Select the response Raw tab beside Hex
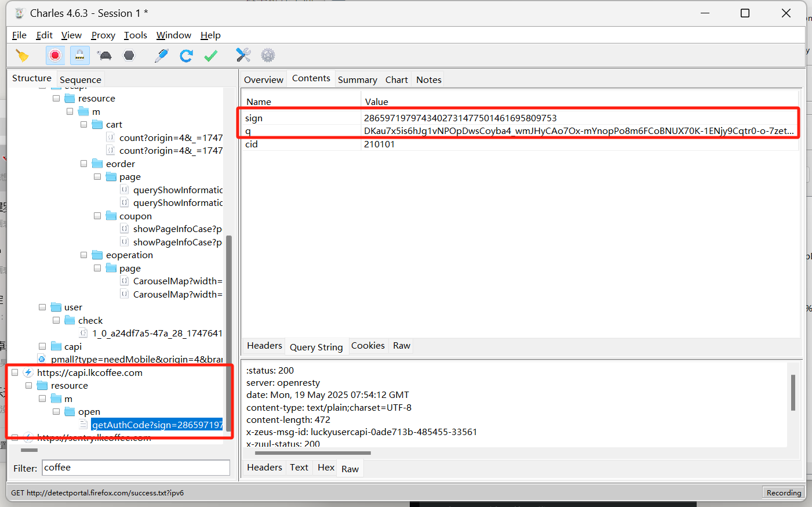This screenshot has width=812, height=507. (x=350, y=469)
